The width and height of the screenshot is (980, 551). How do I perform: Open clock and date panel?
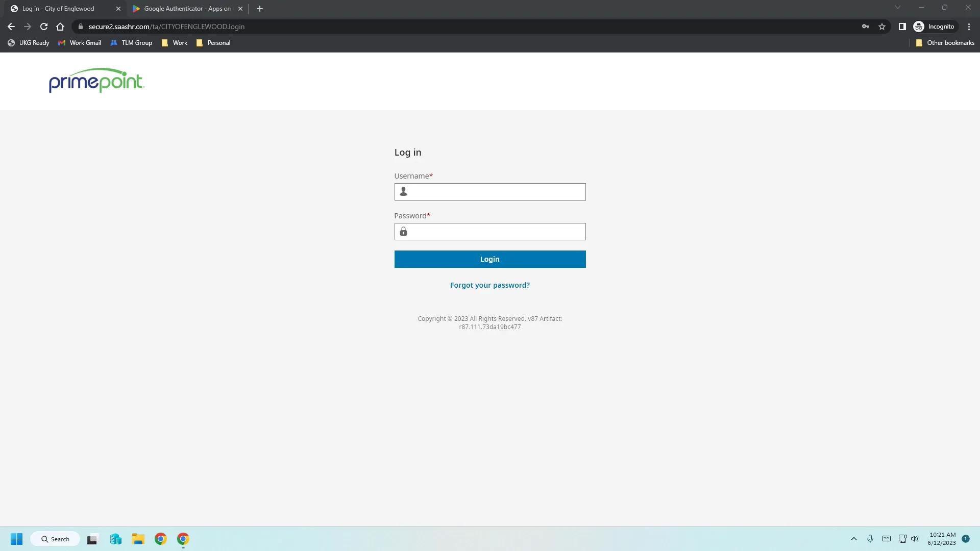[x=942, y=539]
